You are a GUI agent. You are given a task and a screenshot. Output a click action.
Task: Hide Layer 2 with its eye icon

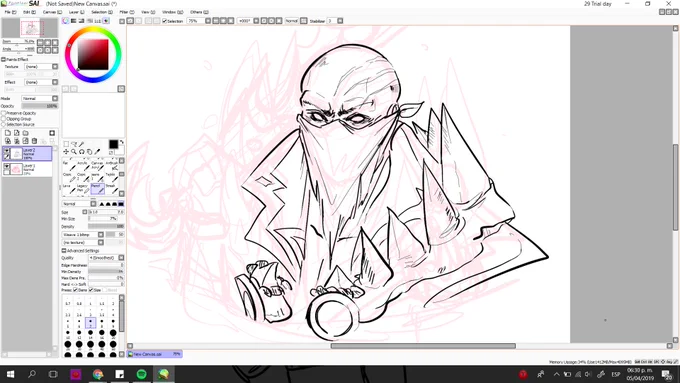[x=7, y=151]
